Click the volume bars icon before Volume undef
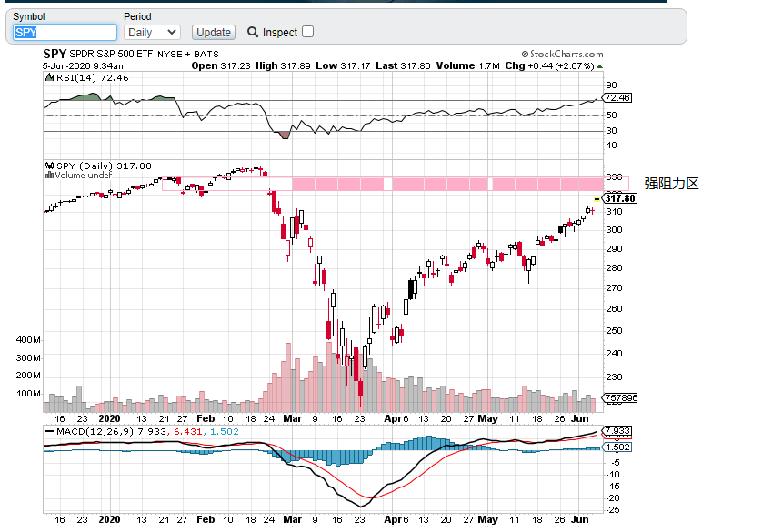772x532 pixels. pos(49,175)
